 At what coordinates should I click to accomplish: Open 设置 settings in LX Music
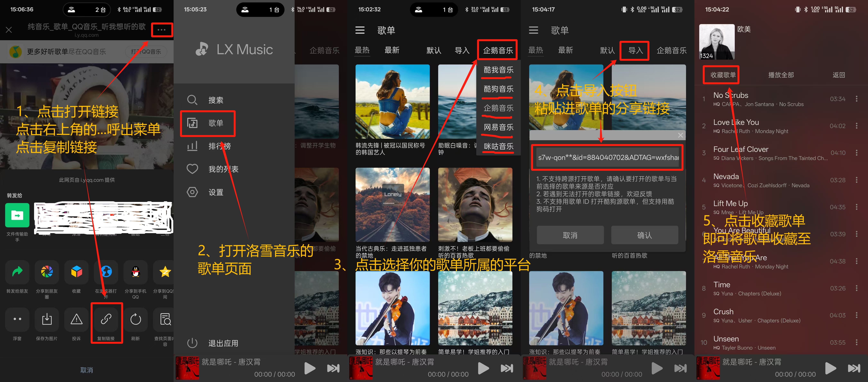click(x=192, y=192)
